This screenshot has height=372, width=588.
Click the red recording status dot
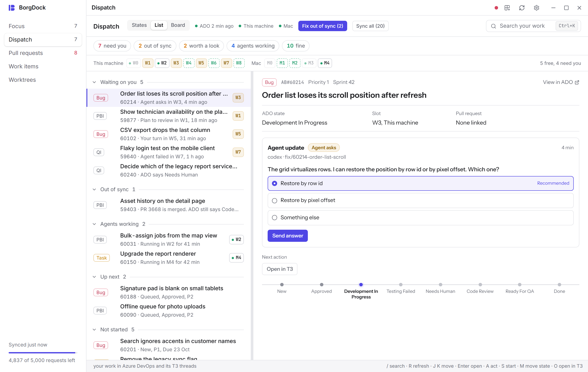coord(496,8)
